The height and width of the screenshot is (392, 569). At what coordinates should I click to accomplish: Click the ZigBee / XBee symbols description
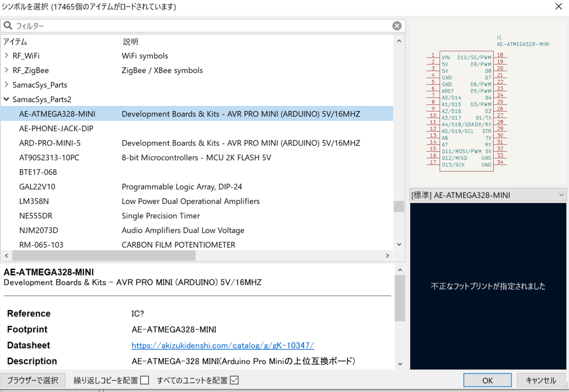click(x=162, y=71)
